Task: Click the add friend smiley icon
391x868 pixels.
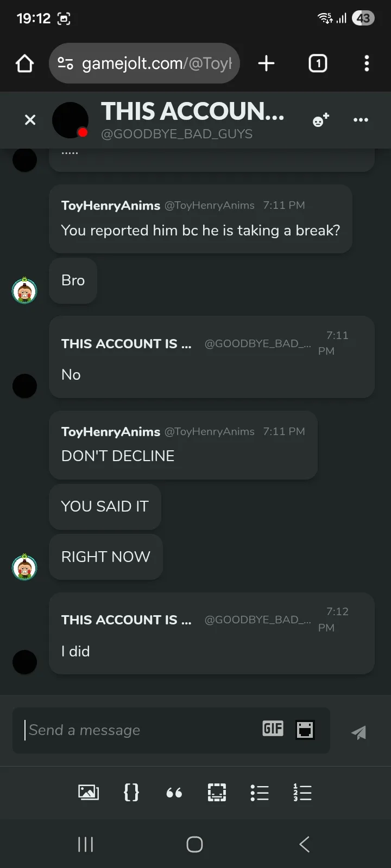Action: coord(320,120)
